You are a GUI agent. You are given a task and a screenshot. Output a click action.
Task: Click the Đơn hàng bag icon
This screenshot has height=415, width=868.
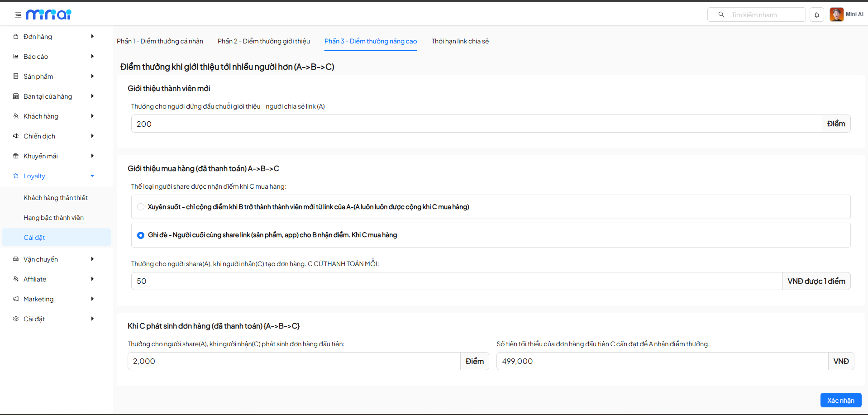click(x=16, y=37)
